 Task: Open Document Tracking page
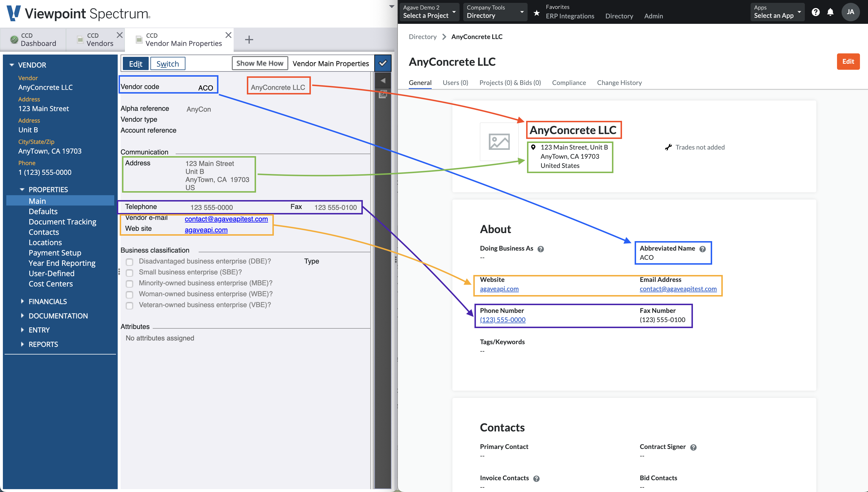pyautogui.click(x=63, y=222)
